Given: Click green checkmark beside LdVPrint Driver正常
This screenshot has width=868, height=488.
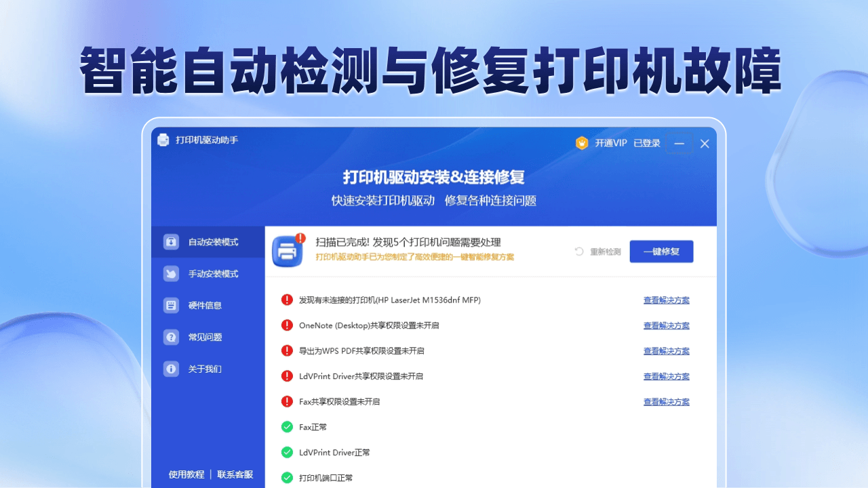Looking at the screenshot, I should coord(287,452).
